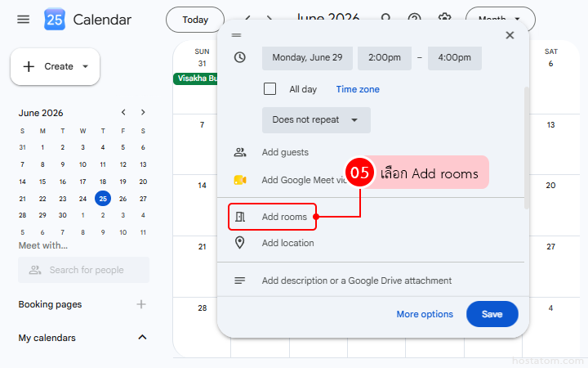Change the end time 4:00pm
Viewport: 588px width, 368px height.
click(x=455, y=57)
